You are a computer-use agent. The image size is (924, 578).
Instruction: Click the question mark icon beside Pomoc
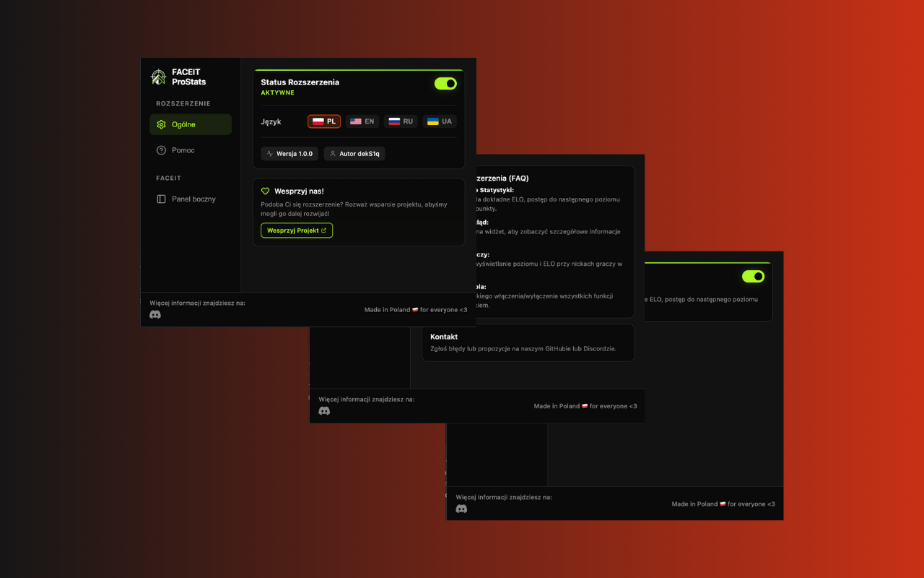[x=161, y=150]
